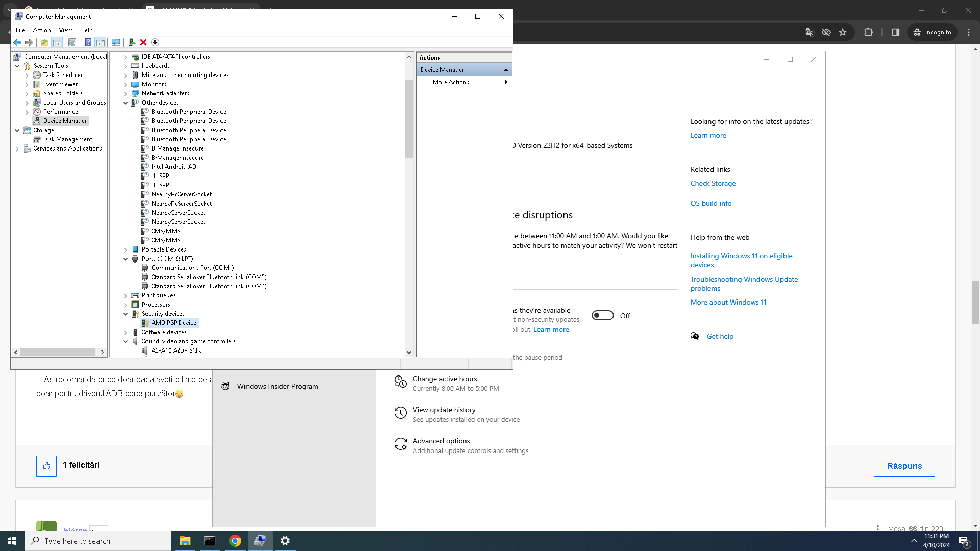Open Settings gear icon in the taskbar
This screenshot has width=980, height=551.
point(285,541)
